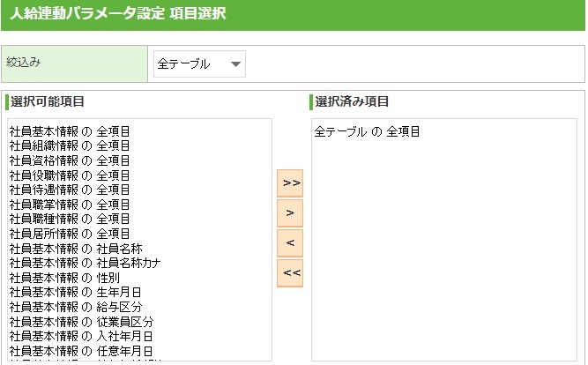Select 社員基本情報 の 入社年月日 item
This screenshot has height=365, width=588.
tap(81, 336)
